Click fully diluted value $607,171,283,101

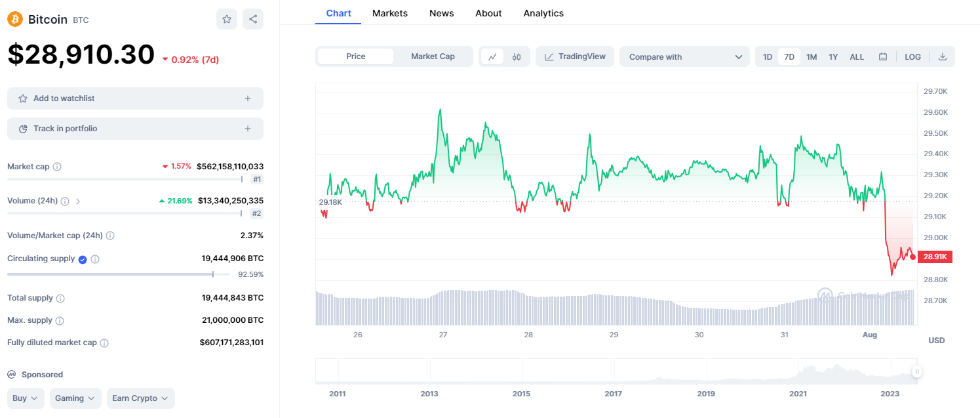click(x=231, y=343)
